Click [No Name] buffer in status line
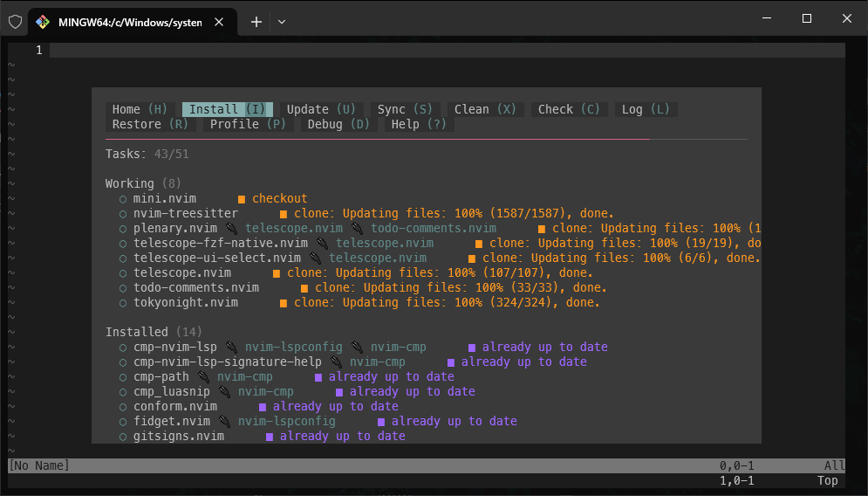 (x=38, y=465)
